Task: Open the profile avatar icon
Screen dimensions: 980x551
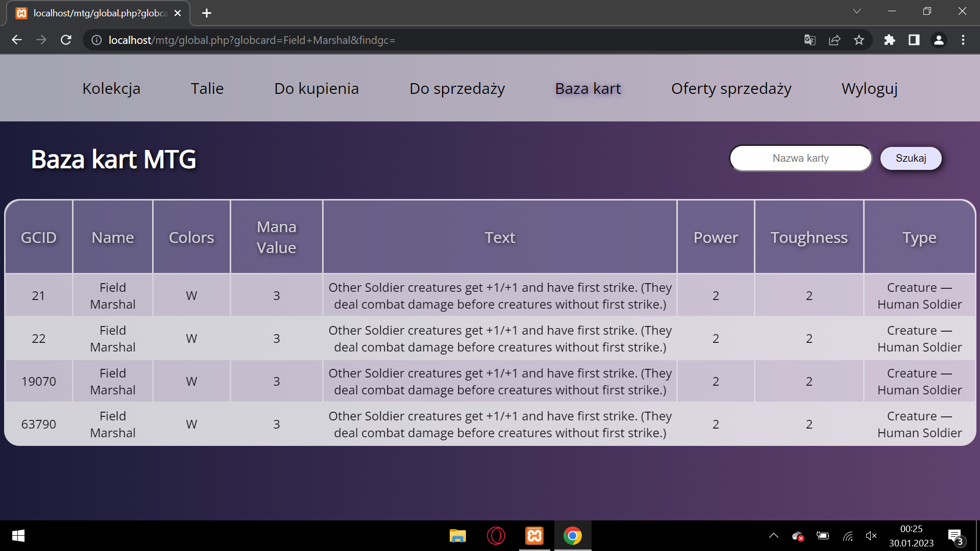Action: 939,40
